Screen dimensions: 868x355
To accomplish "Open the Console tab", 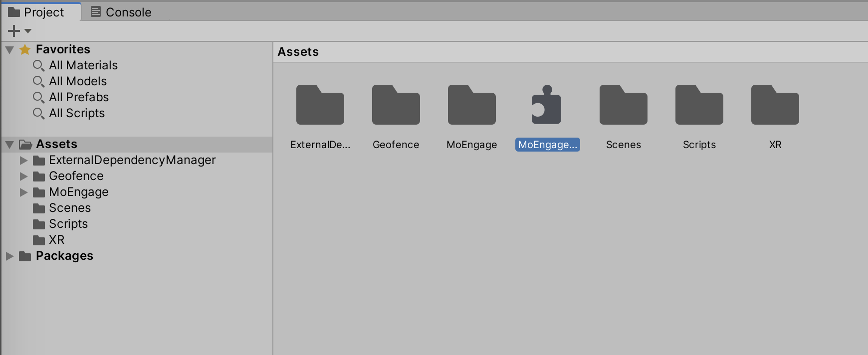I will point(121,12).
